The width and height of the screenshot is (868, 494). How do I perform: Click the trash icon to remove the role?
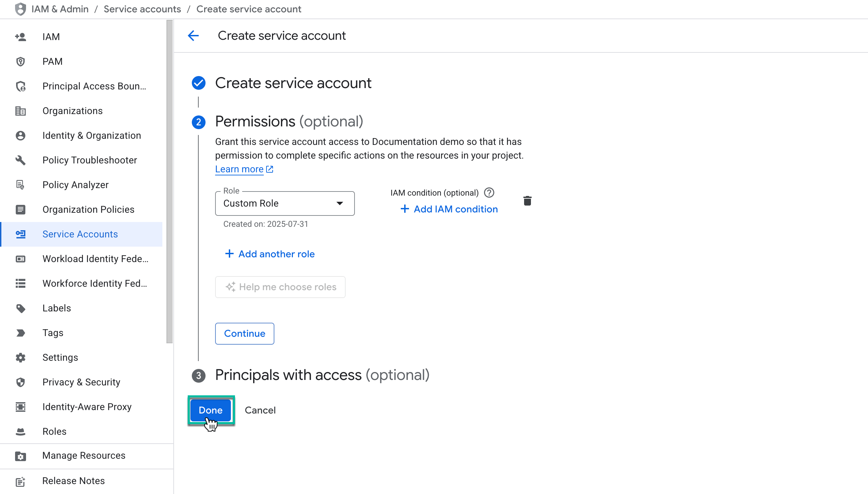point(527,201)
